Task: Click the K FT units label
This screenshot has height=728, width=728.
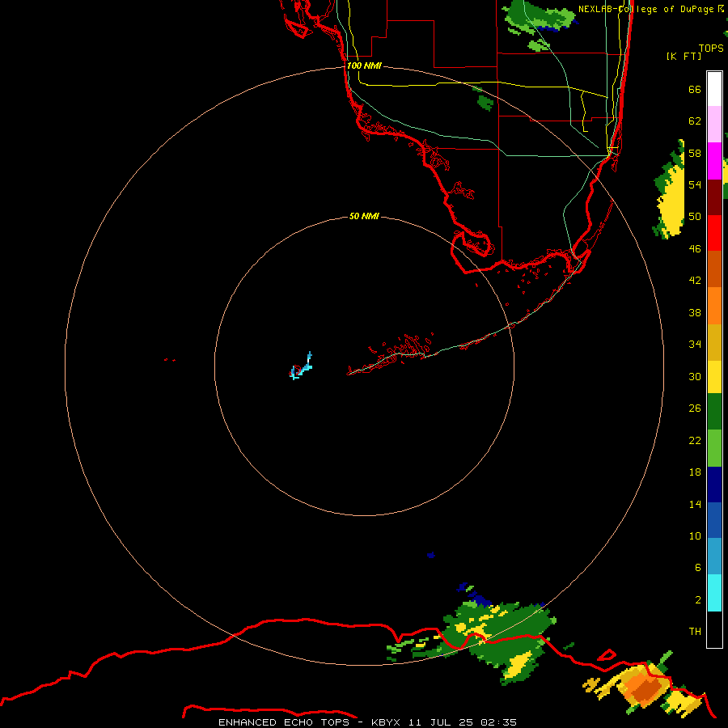Action: (x=684, y=56)
